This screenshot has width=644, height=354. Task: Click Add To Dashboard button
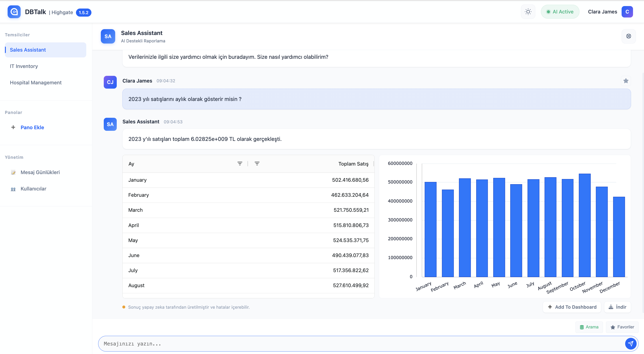click(572, 307)
